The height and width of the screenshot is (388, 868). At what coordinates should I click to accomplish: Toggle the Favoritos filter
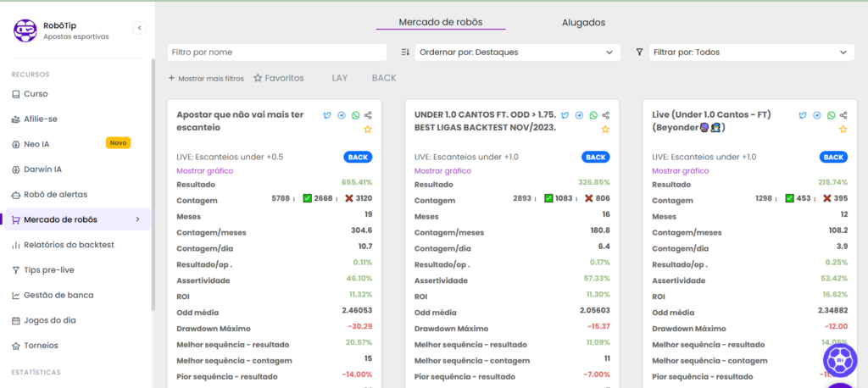279,78
